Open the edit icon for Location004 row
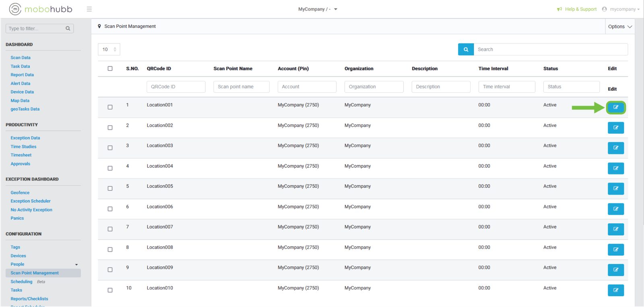 [x=615, y=168]
